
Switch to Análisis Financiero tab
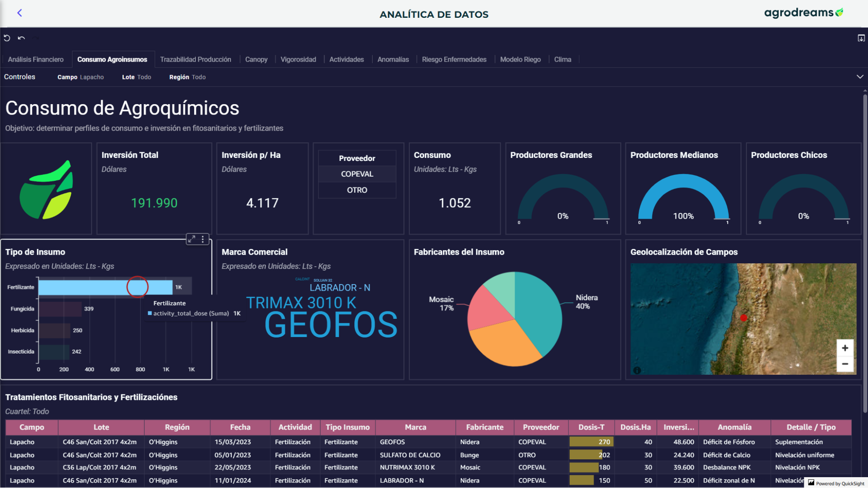point(36,59)
